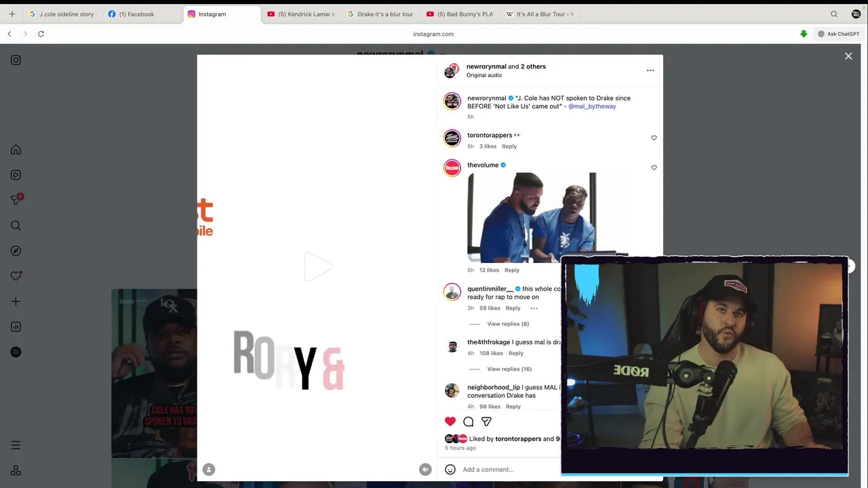Image resolution: width=868 pixels, height=488 pixels.
Task: Open Explore compass icon in sidebar
Action: (16, 251)
